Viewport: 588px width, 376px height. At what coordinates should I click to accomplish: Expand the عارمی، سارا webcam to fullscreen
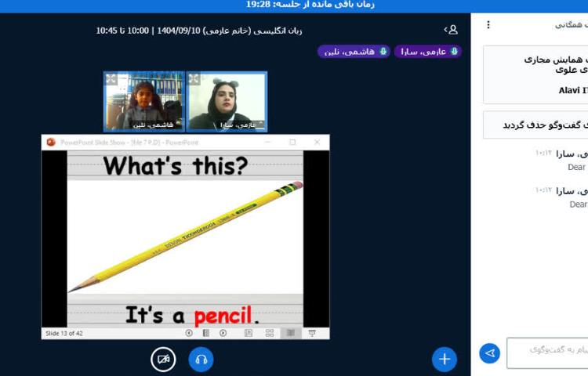[193, 79]
